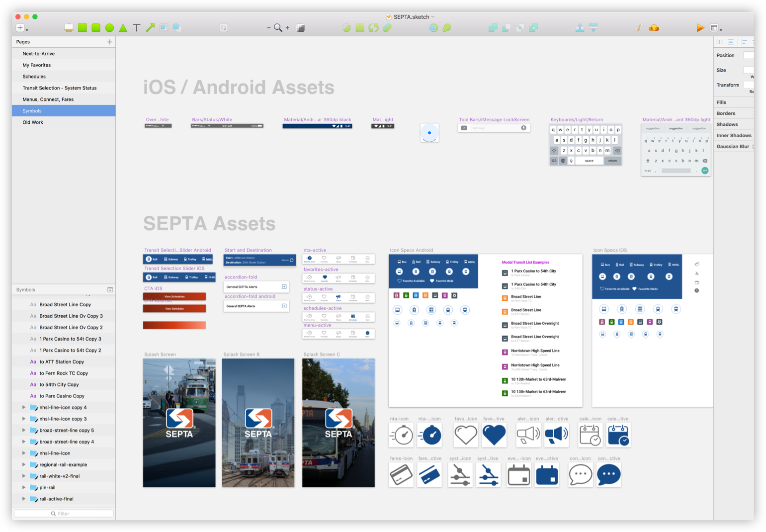Select the Splash Screen B artboard thumbnail

(258, 423)
